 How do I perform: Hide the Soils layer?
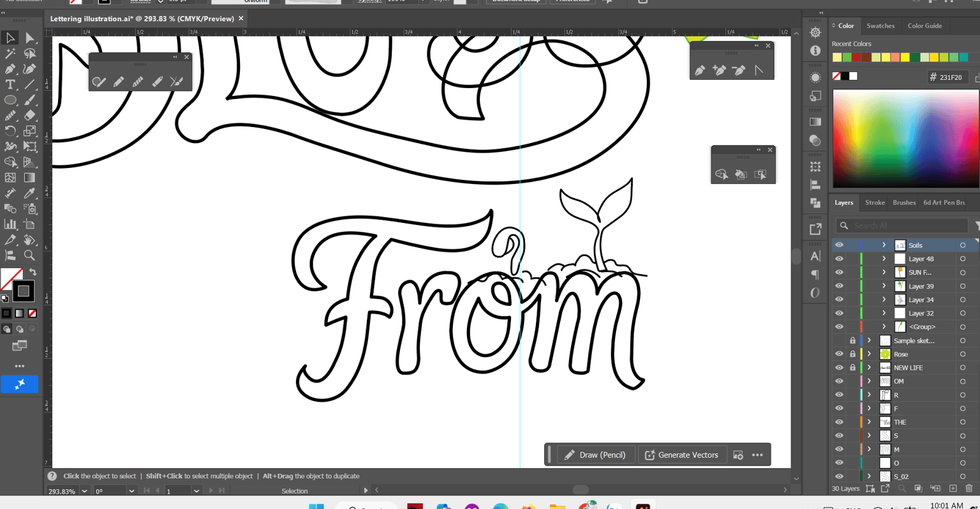(x=839, y=245)
